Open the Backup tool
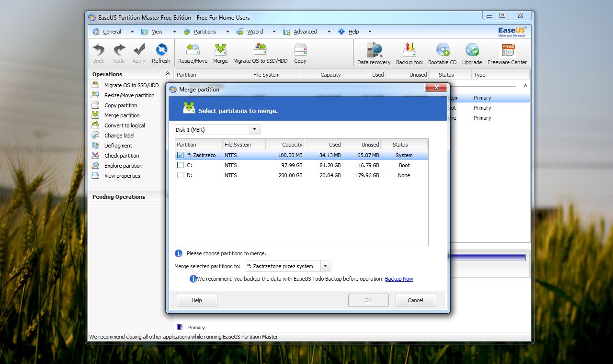Viewport: 613px width, 364px height. [409, 54]
